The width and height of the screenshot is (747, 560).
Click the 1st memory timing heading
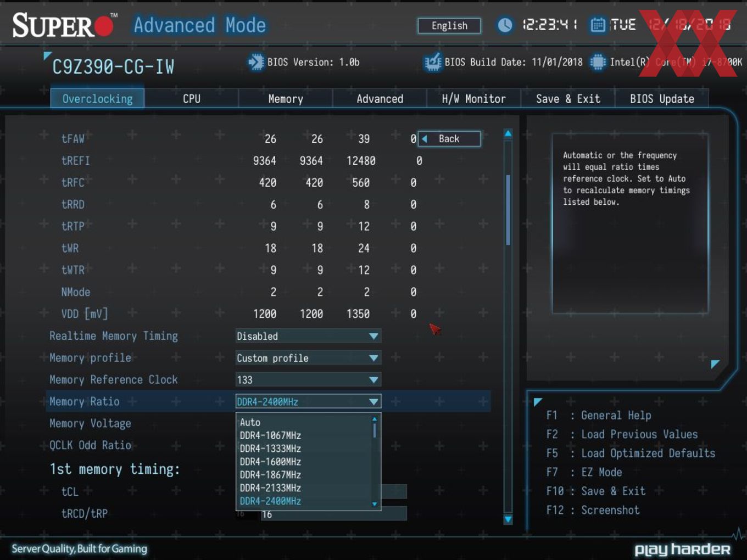tap(114, 469)
